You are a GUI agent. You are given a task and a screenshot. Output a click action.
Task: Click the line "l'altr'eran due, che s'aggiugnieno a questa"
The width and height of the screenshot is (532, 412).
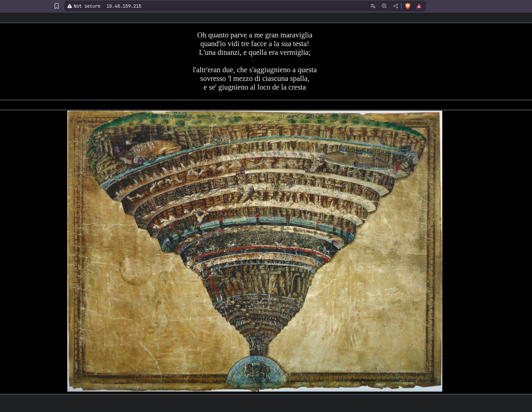254,70
